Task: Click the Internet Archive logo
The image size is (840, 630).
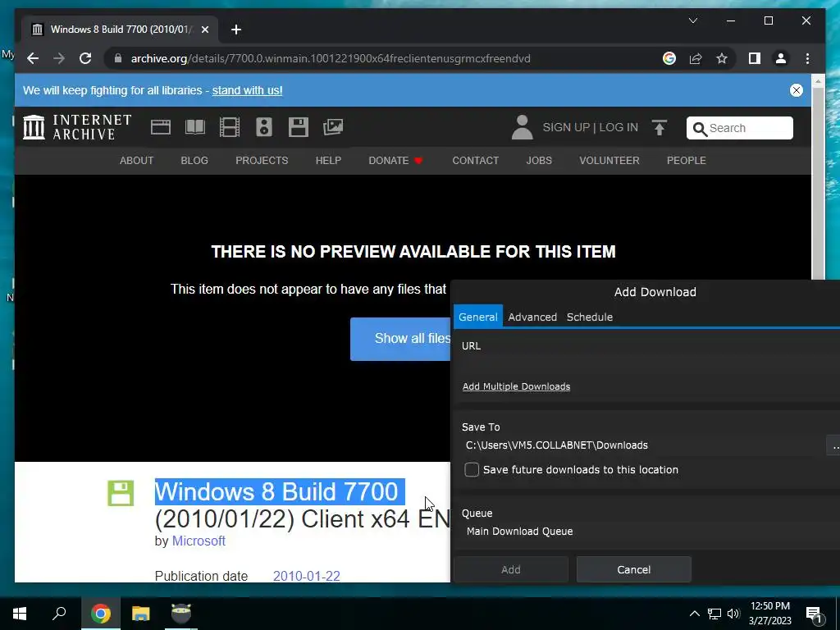Action: point(77,127)
